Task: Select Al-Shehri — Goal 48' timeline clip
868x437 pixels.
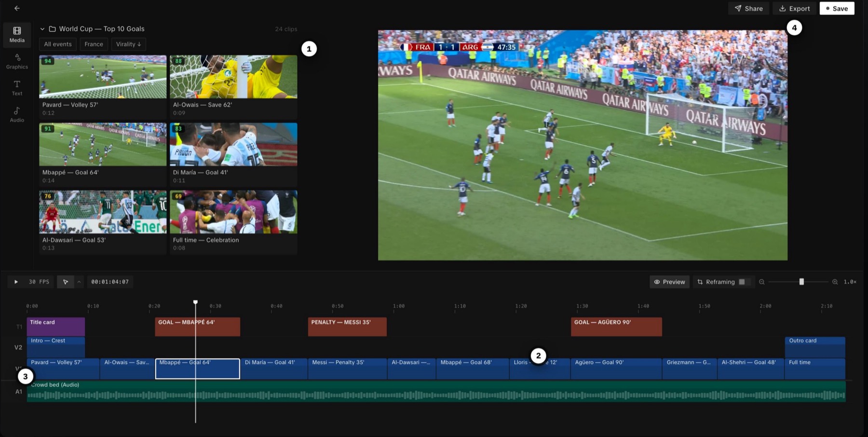Action: tap(751, 369)
